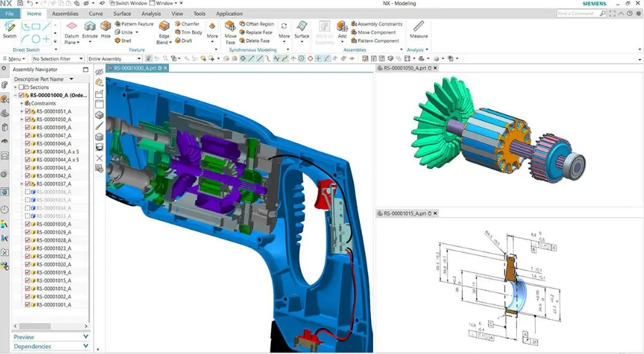Image resolution: width=644 pixels, height=354 pixels.
Task: Switch to the Curve ribbon tab
Action: coord(95,14)
